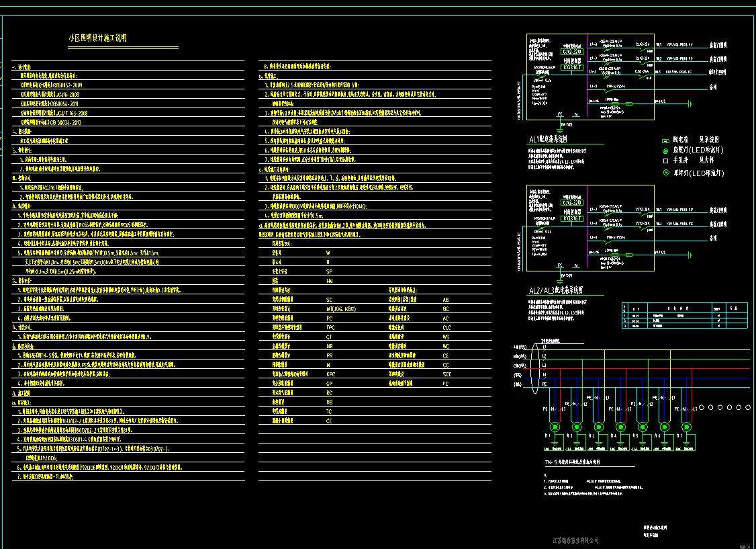Select the 小区照明设计施工说明 title text
Screen dimensions: 756x549
pyautogui.click(x=97, y=38)
